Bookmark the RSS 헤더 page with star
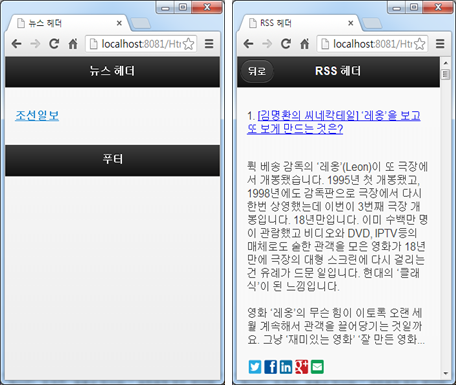 click(x=420, y=44)
